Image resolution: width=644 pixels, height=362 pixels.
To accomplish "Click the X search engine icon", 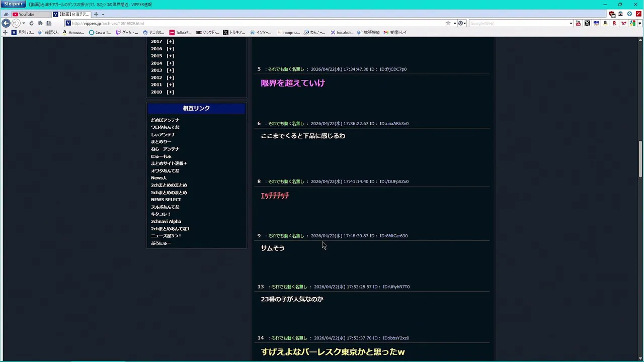I will point(587,23).
